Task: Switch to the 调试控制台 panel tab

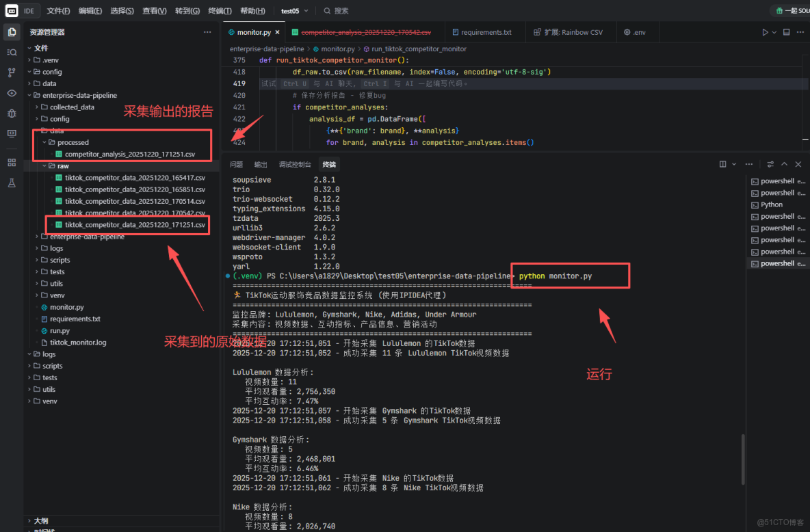Action: coord(295,164)
